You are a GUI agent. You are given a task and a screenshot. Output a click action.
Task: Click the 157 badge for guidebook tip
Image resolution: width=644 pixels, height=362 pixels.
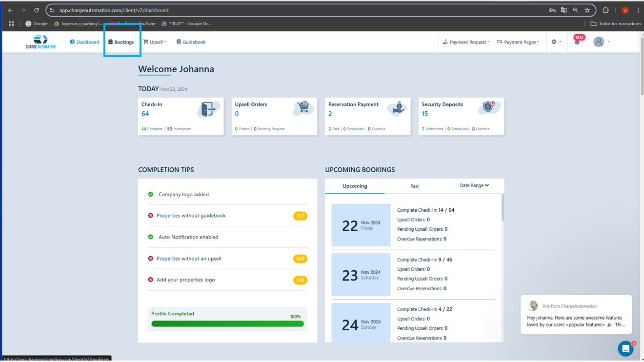[300, 216]
